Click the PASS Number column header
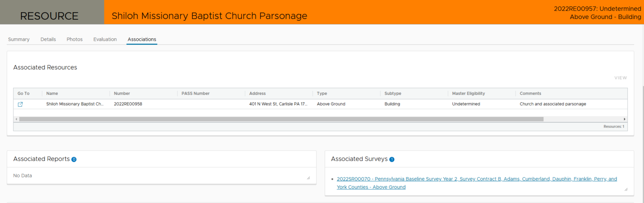Screen dimensions: 644x203 195,93
